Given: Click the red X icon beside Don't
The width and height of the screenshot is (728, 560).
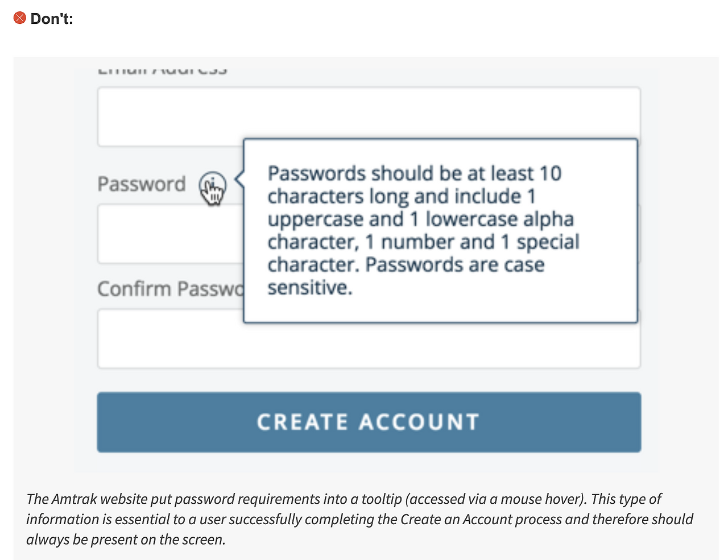Looking at the screenshot, I should tap(20, 18).
